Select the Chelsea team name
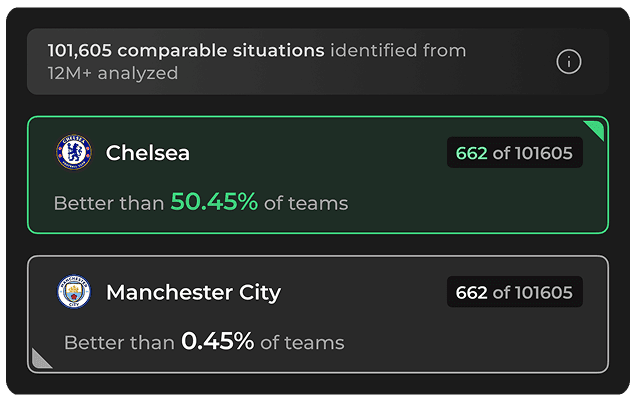 (148, 153)
